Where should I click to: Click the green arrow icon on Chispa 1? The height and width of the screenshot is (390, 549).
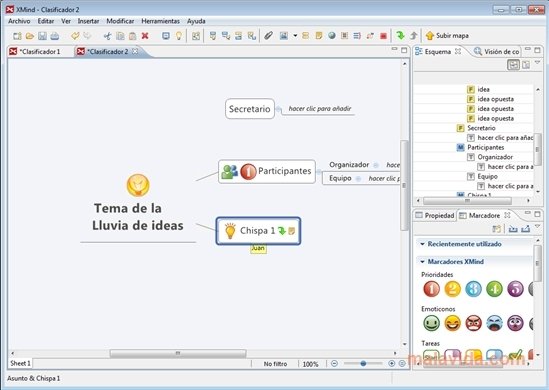(x=282, y=230)
